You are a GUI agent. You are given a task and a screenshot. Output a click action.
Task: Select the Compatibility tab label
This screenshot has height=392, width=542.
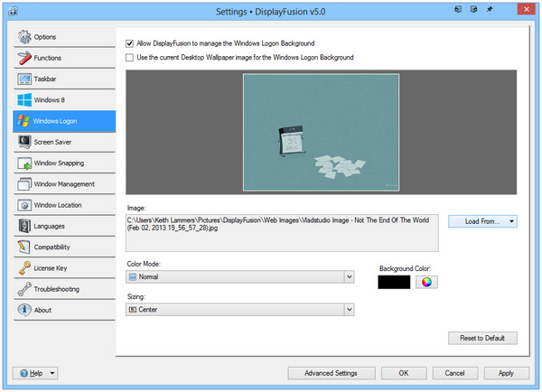click(51, 247)
